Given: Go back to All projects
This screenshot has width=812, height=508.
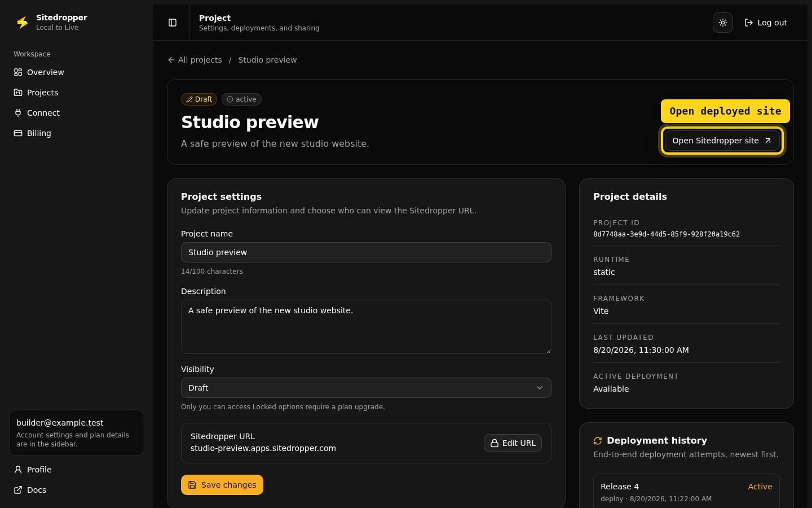Looking at the screenshot, I should tap(195, 60).
